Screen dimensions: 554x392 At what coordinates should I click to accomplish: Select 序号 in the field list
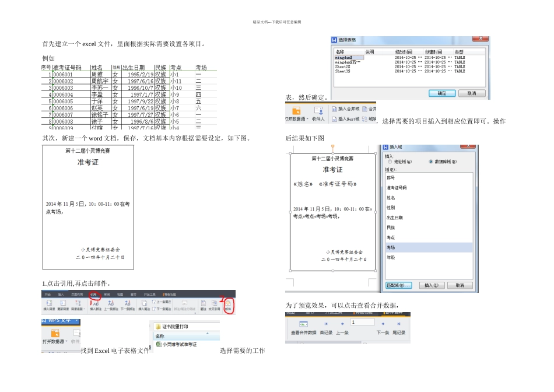(429, 178)
